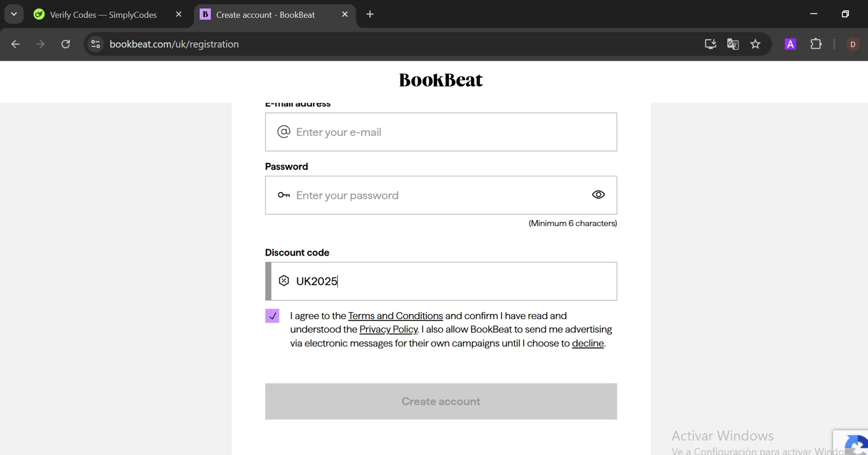Click the Discount code field
868x455 pixels.
[x=441, y=282]
